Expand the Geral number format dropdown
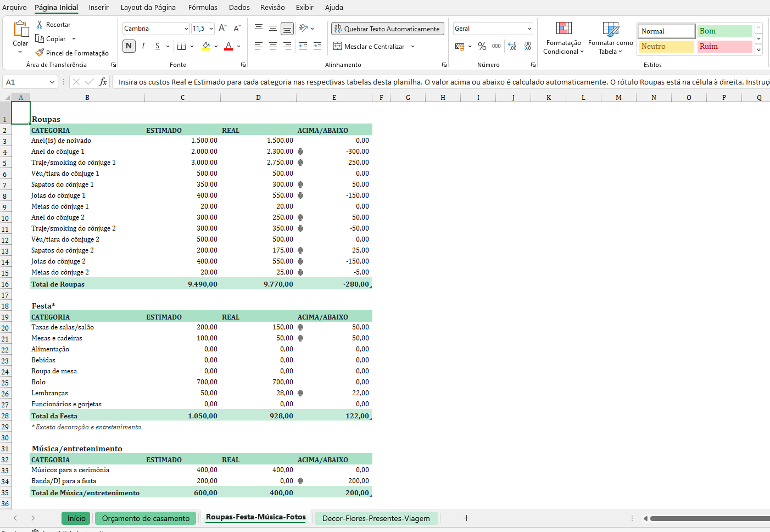Viewport: 770px width, 532px height. coord(529,29)
